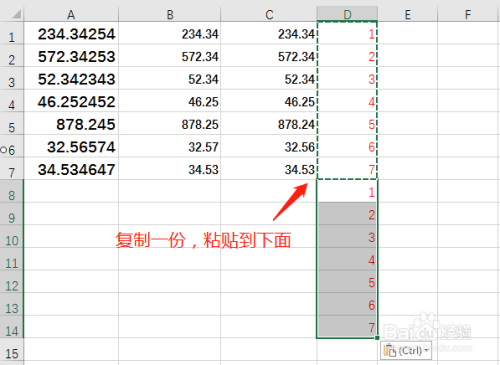Select row 6 header
The image size is (500, 365).
pos(12,147)
